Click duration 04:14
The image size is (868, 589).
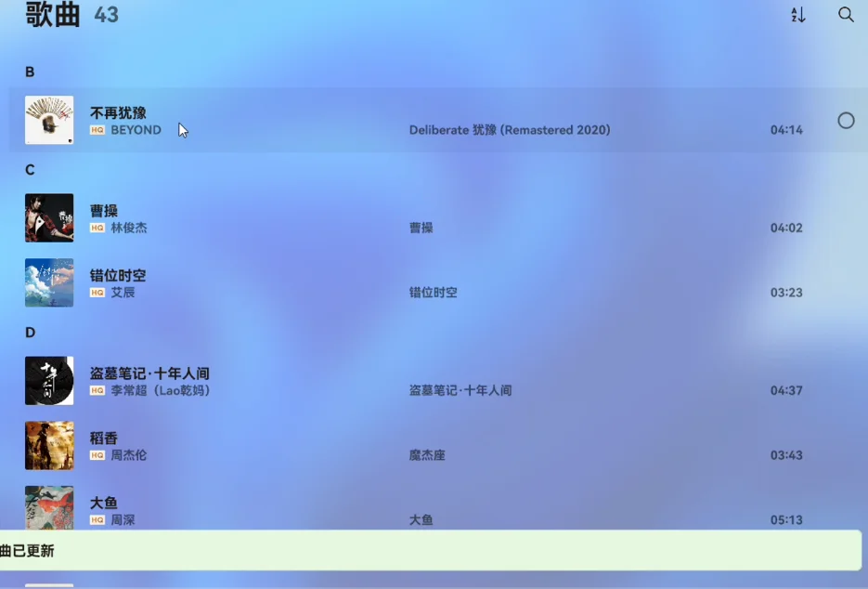tap(786, 130)
